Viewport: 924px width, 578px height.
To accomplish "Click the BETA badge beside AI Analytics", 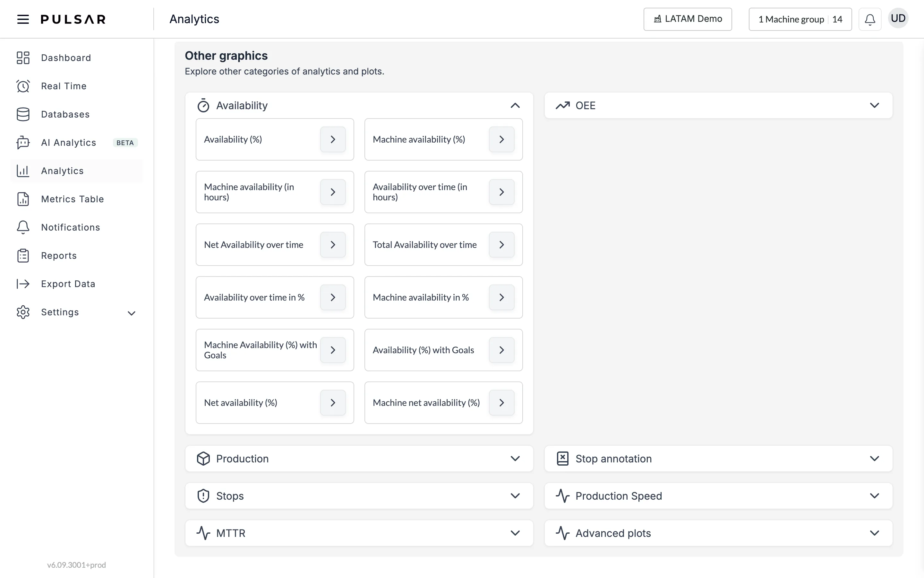I will [125, 143].
